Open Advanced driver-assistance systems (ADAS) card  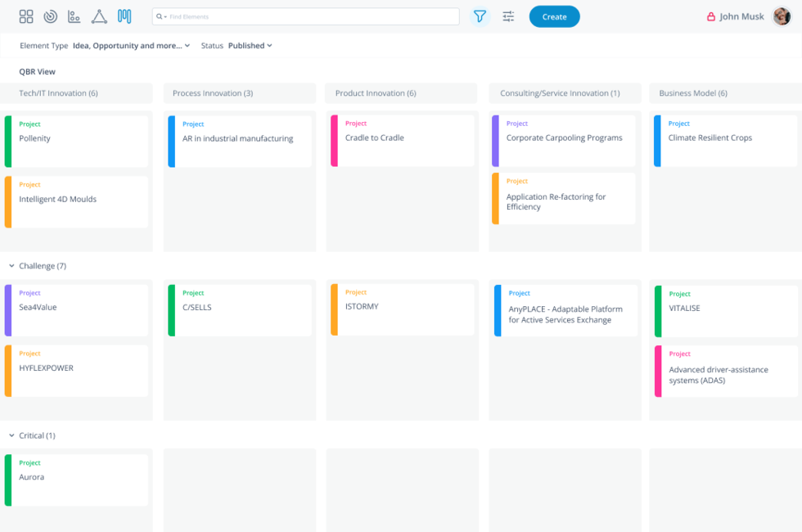tap(727, 372)
